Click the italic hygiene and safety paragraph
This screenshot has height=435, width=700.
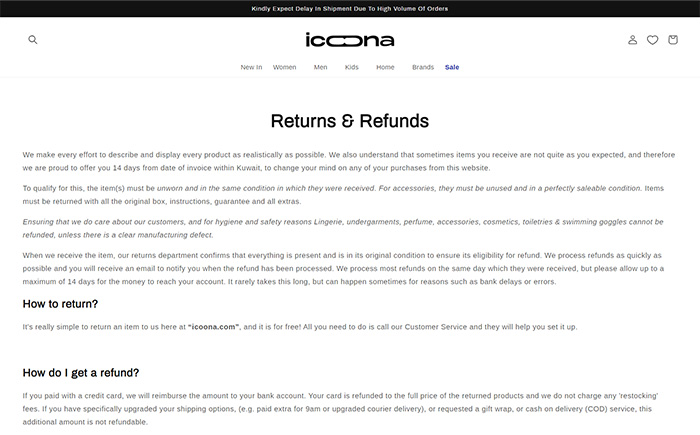(343, 228)
